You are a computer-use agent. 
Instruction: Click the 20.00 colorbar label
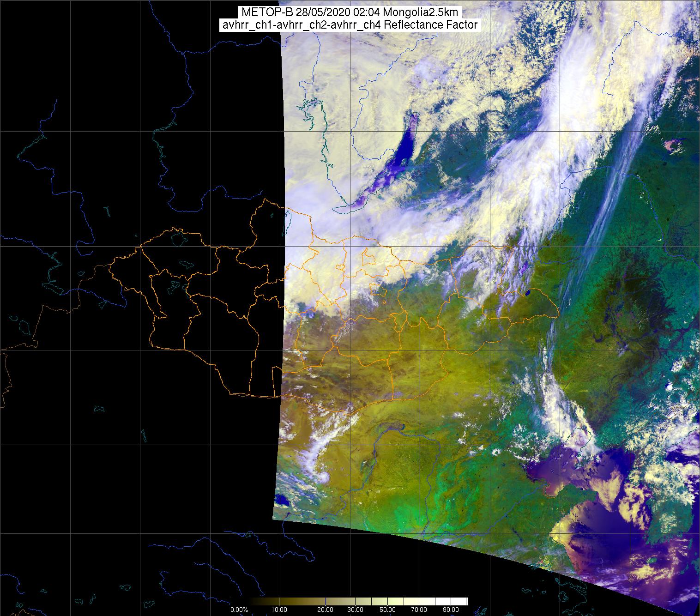pyautogui.click(x=325, y=610)
